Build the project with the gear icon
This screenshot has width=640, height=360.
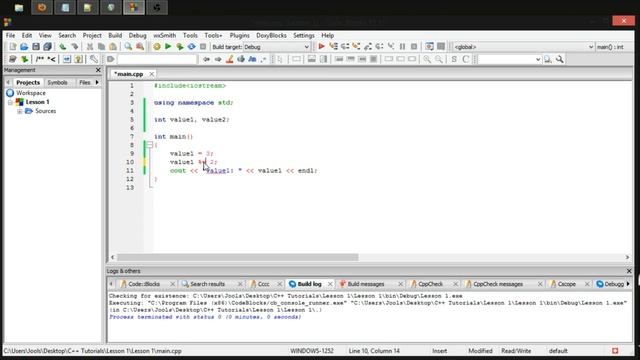(157, 47)
